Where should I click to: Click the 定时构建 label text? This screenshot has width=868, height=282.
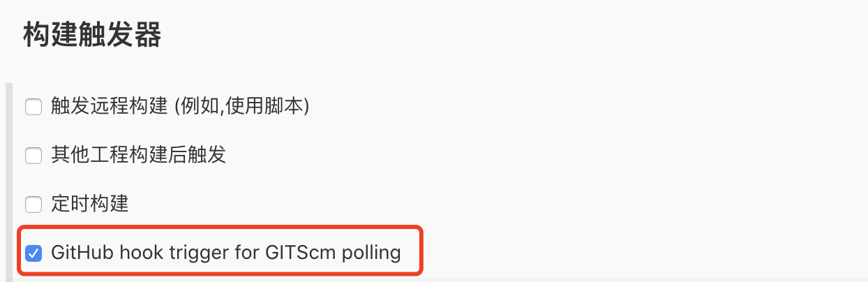tap(90, 204)
